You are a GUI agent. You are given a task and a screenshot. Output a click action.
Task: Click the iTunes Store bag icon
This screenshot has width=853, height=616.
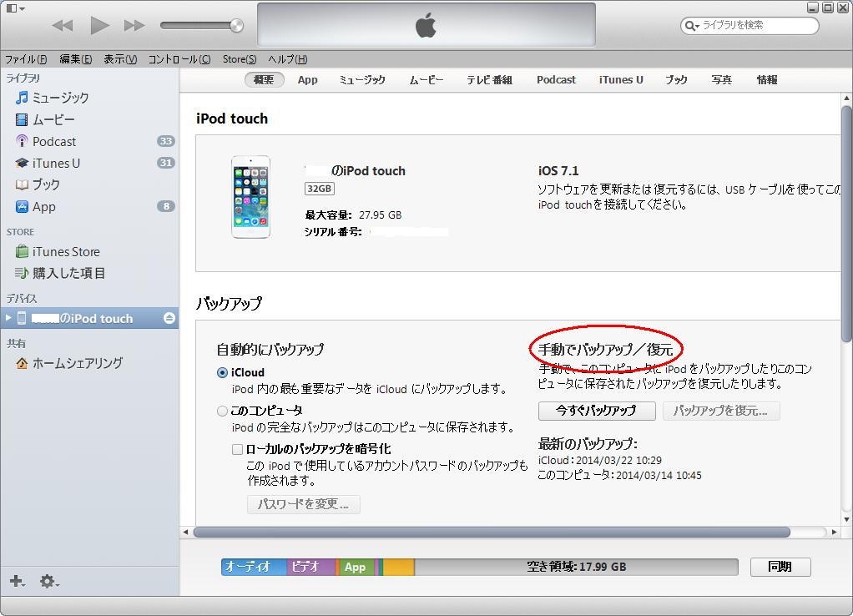tap(22, 251)
